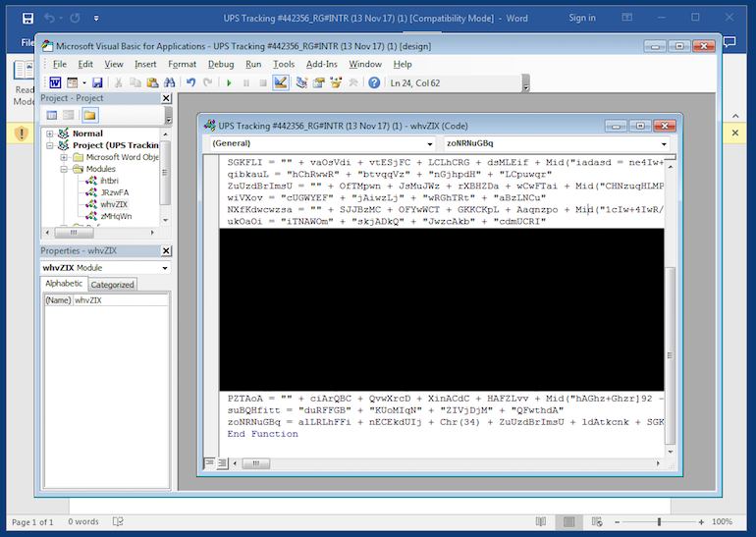Open the Project Explorer toolbar icon
Screen dimensions: 756x537
pos(303,83)
